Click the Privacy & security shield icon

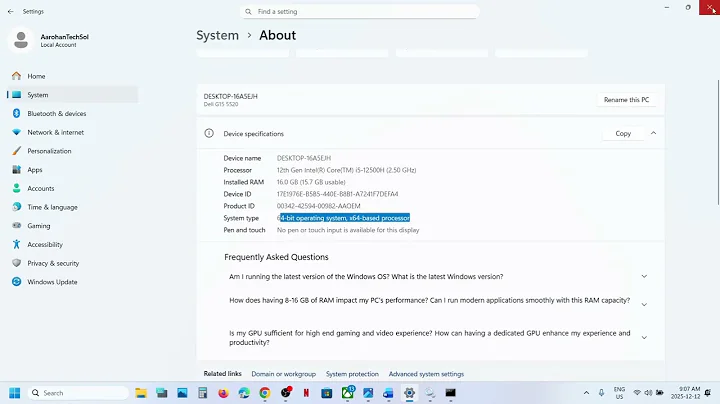[x=17, y=263]
